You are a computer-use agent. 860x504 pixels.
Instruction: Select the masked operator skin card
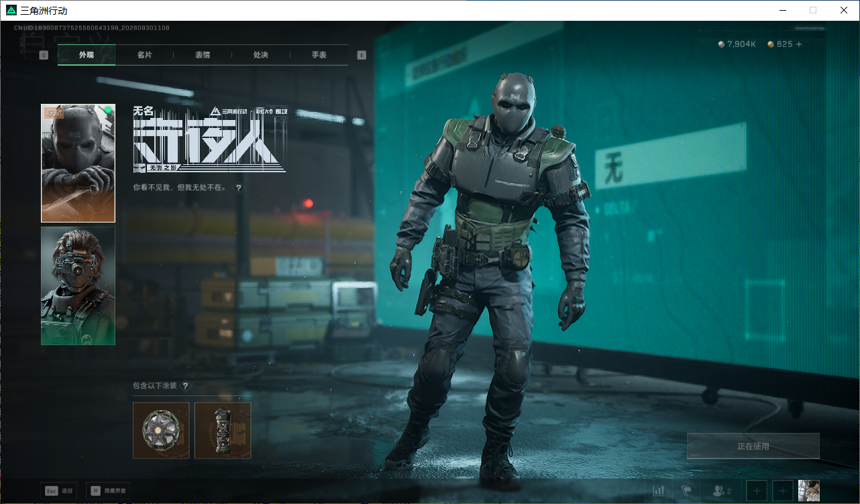[x=78, y=163]
